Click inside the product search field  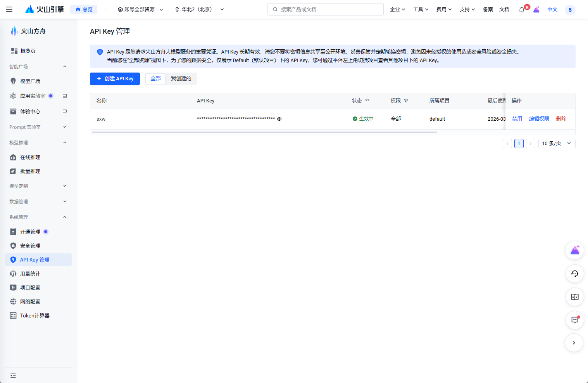click(x=326, y=9)
